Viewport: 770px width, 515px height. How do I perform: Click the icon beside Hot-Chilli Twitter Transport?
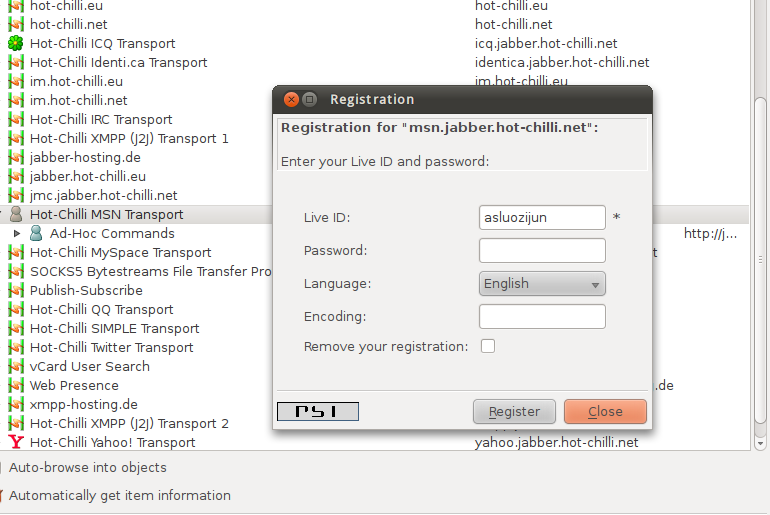click(16, 347)
